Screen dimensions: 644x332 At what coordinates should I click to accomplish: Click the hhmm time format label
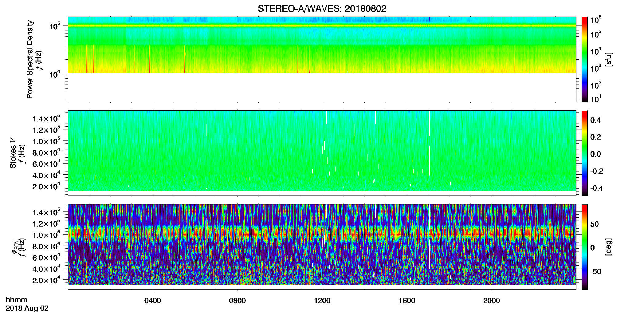[x=17, y=300]
